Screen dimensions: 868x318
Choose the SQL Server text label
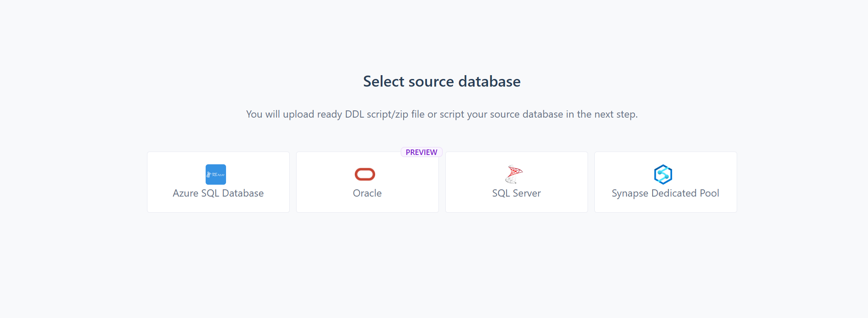[516, 193]
